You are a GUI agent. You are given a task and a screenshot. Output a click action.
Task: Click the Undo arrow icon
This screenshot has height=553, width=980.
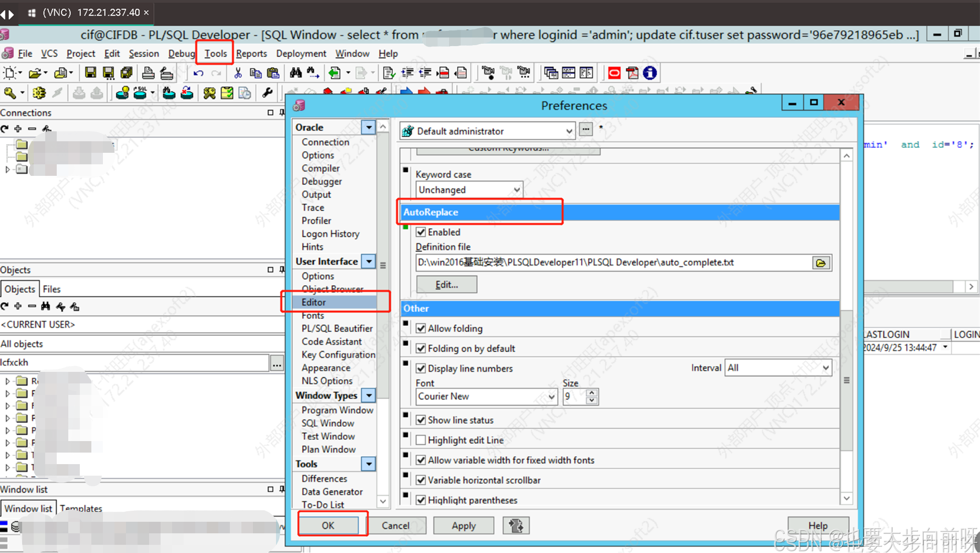point(198,73)
